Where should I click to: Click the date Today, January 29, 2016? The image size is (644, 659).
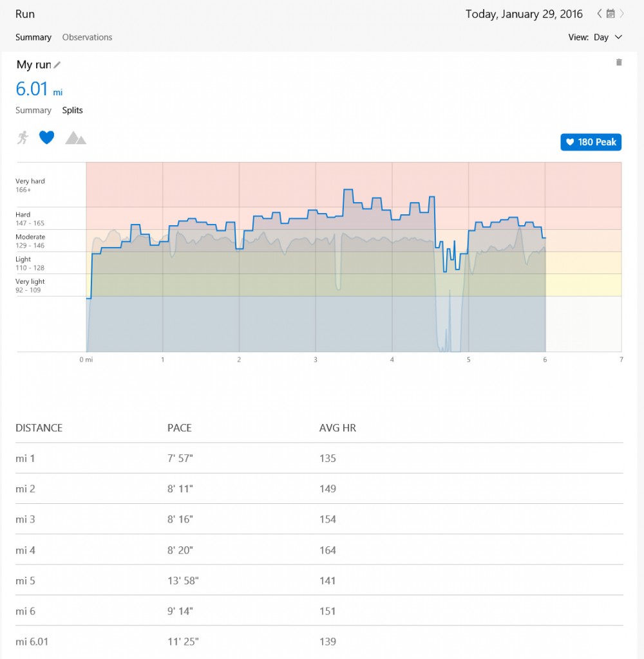[524, 14]
